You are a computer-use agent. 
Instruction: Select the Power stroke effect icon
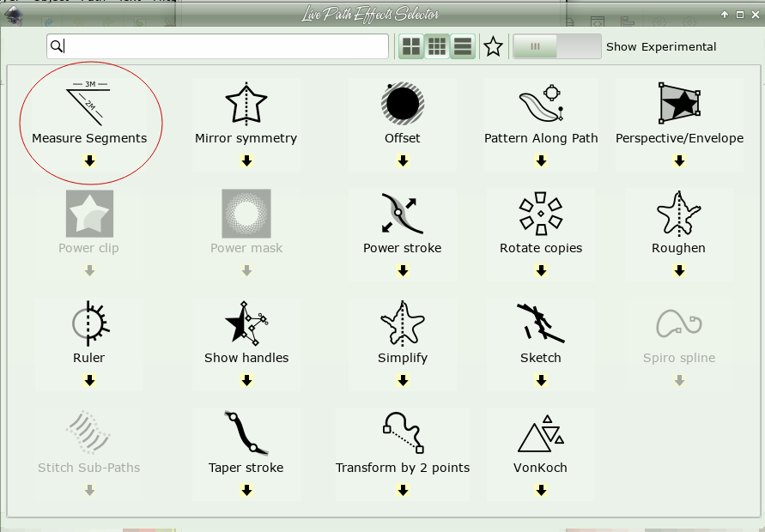pos(403,214)
